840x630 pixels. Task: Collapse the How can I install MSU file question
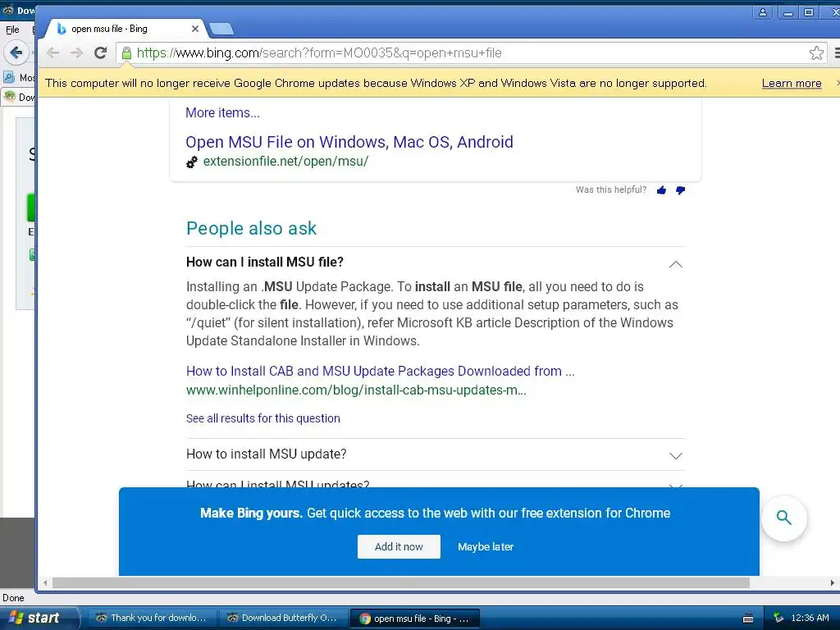[x=676, y=264]
